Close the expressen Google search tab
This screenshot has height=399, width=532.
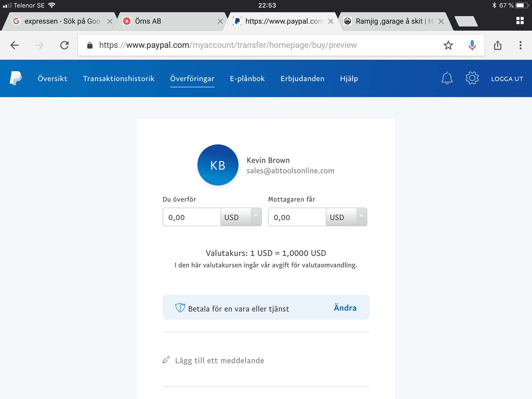click(110, 21)
